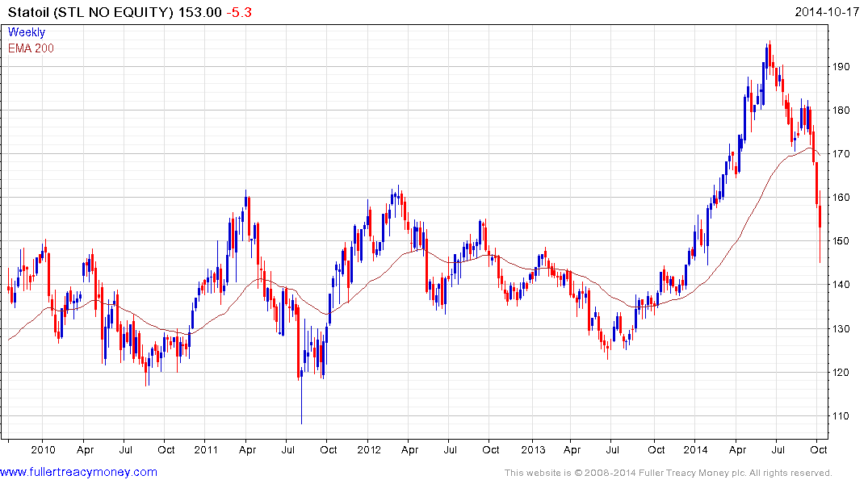Click the 170 price axis label

841,154
